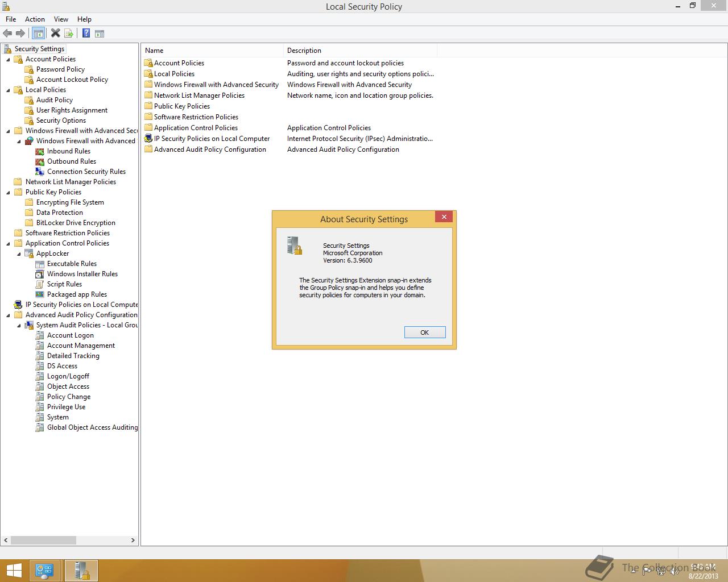The width and height of the screenshot is (728, 582).
Task: Sort list by the Description column header
Action: pyautogui.click(x=361, y=51)
